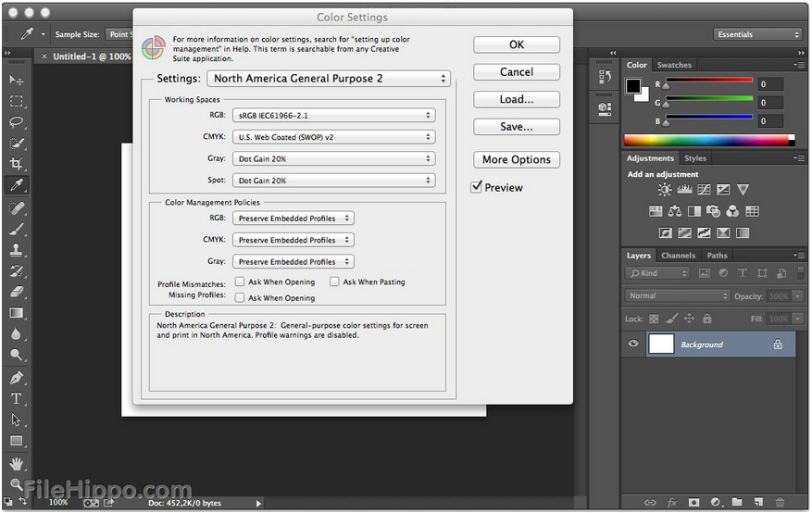Select the Type tool

click(x=16, y=399)
